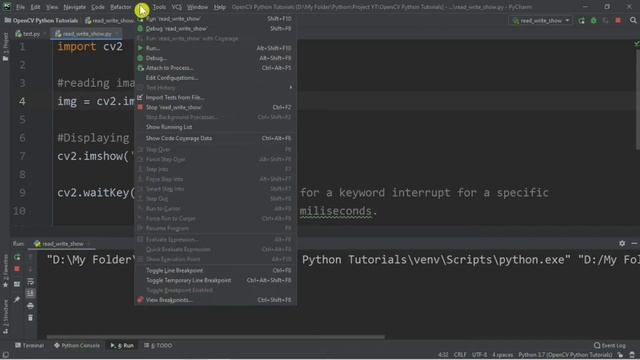640x360 pixels.
Task: Open the Python Console tool window
Action: coord(77,345)
